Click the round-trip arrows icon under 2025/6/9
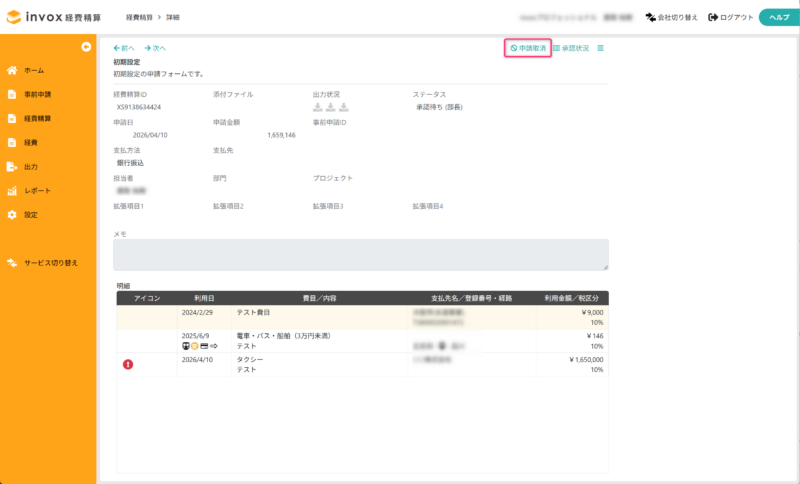The height and width of the screenshot is (484, 800). 214,346
